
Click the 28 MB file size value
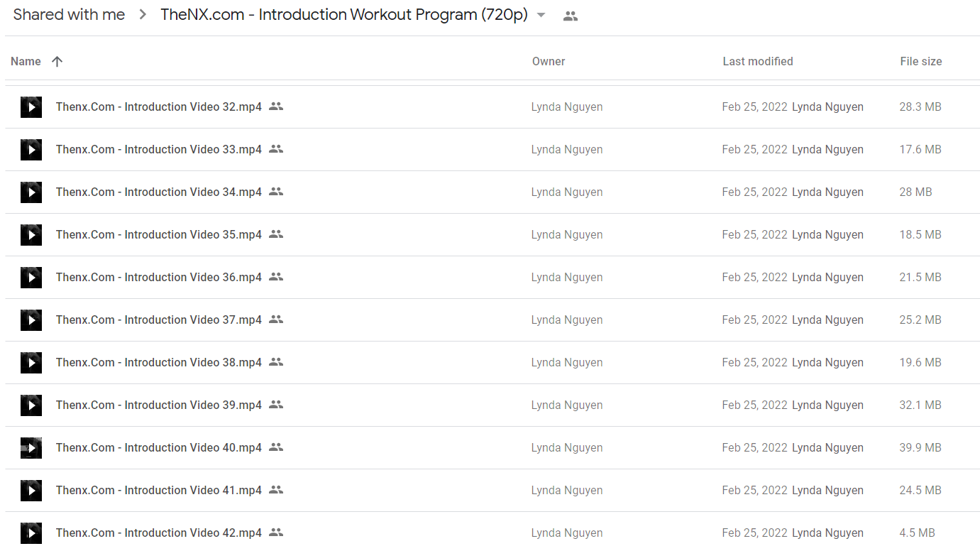(915, 192)
